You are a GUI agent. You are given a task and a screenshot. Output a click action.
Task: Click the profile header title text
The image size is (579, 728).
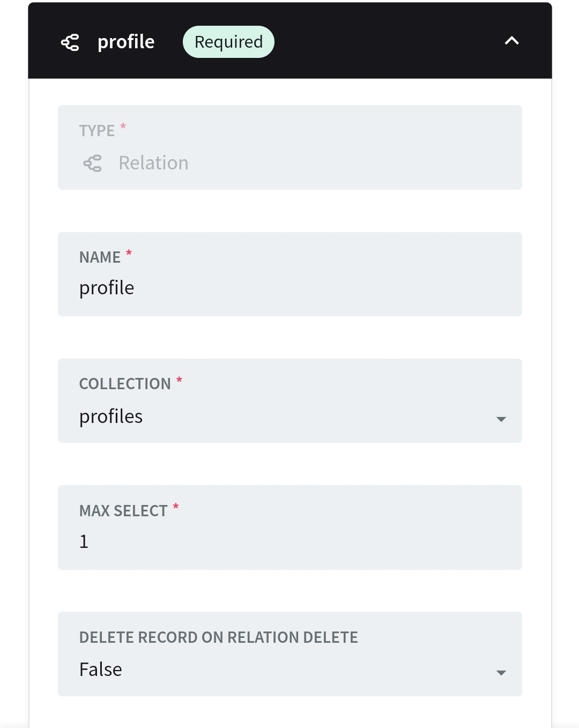126,42
